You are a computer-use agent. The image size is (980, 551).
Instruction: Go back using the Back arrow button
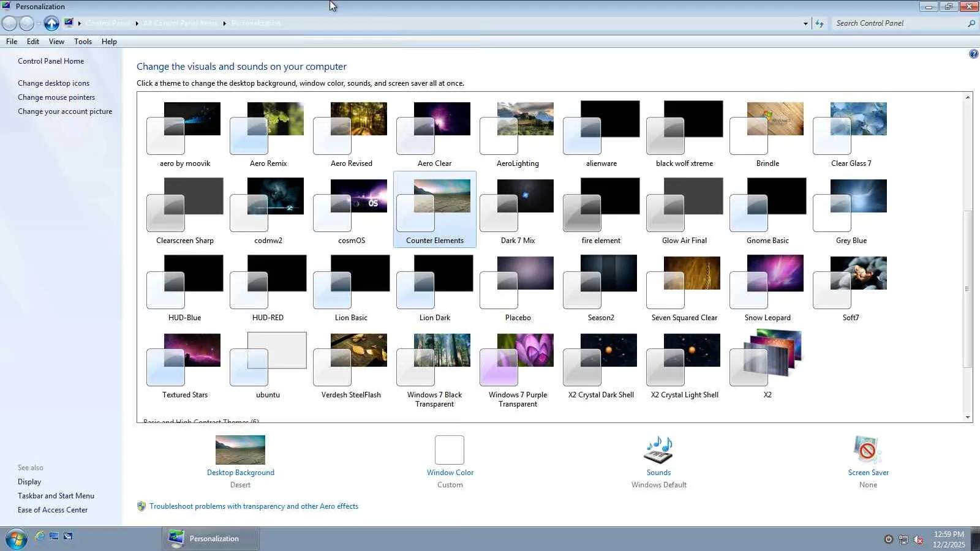[x=10, y=23]
